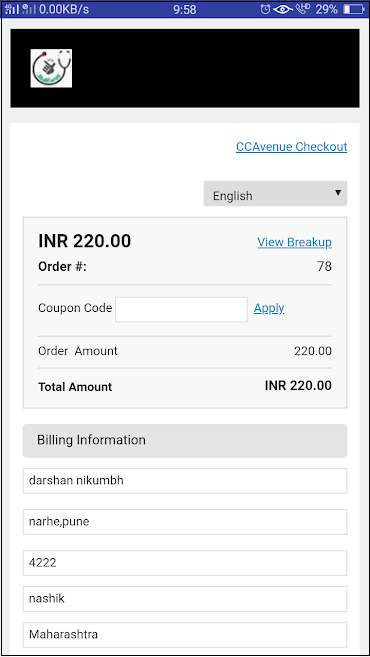Tap the eye comfort status icon

point(283,9)
